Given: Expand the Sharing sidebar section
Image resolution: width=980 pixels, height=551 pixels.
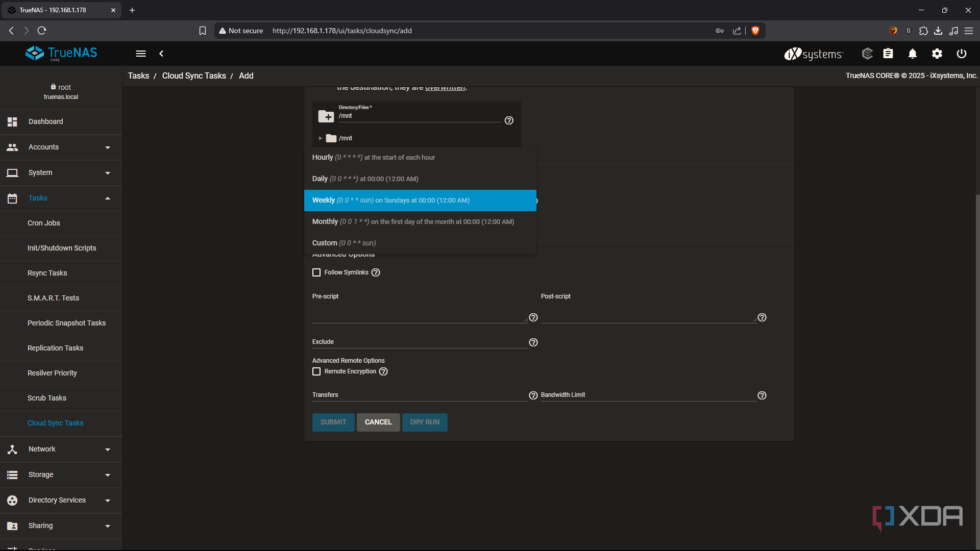Looking at the screenshot, I should (61, 526).
